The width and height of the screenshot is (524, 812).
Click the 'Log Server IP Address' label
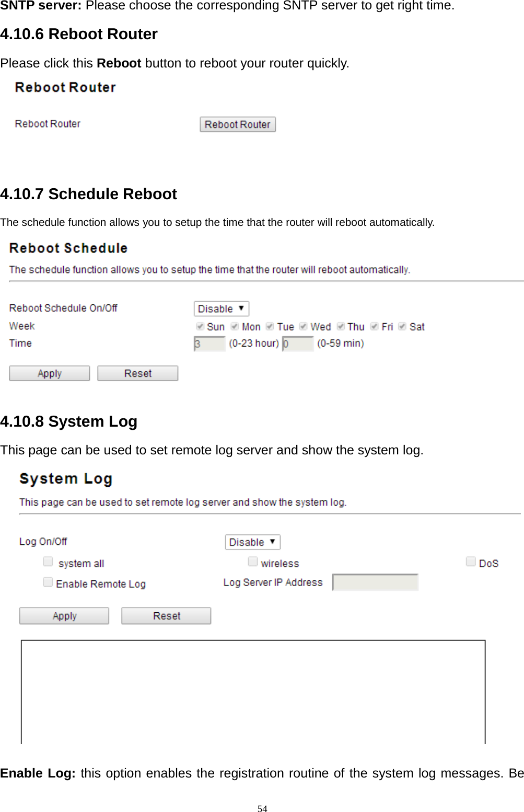pyautogui.click(x=273, y=582)
